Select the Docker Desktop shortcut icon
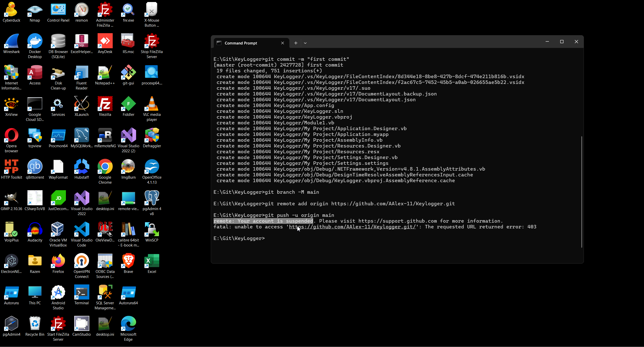 pos(35,41)
